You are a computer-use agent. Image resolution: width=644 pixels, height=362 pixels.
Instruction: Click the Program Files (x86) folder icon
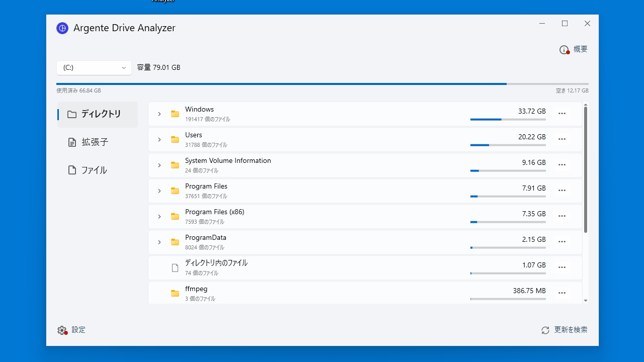[x=175, y=217]
